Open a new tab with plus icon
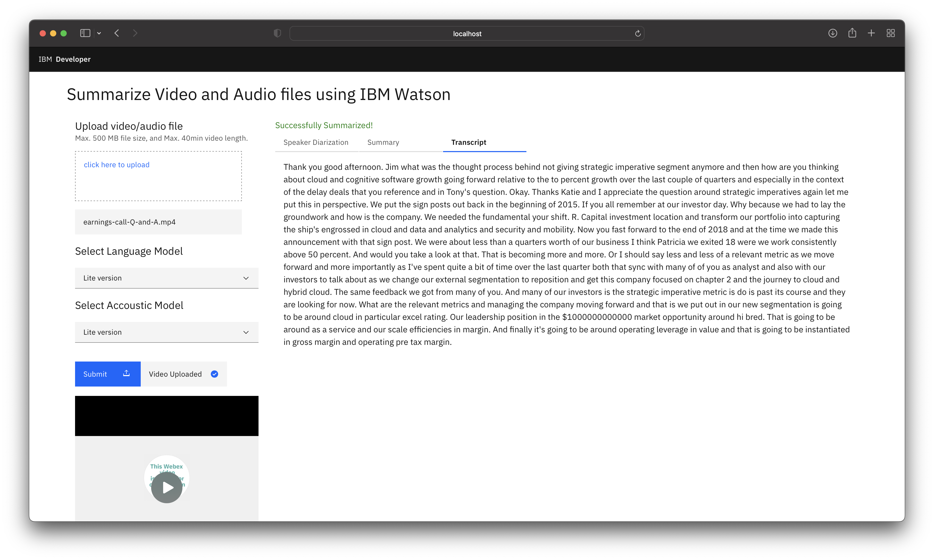Screen dimensions: 934x560 [x=871, y=33]
